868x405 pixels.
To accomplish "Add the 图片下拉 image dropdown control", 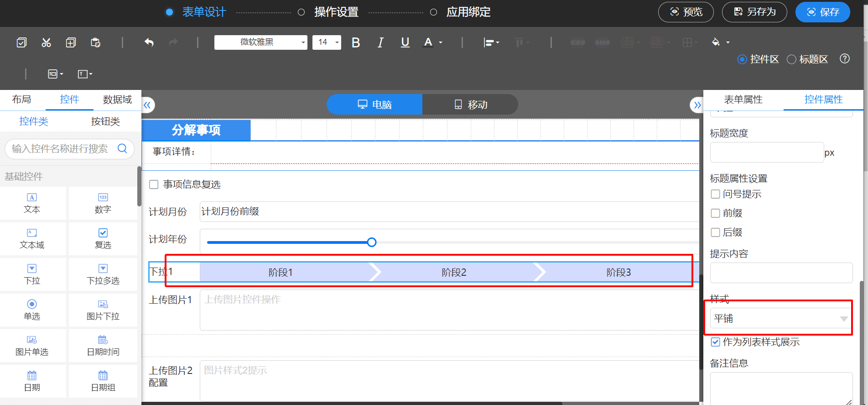I will pos(103,310).
